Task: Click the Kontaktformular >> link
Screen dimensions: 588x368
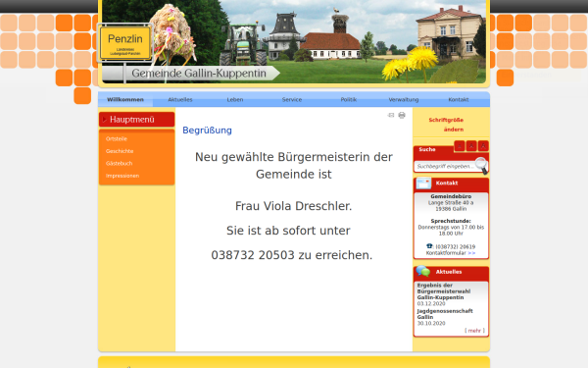Action: click(x=451, y=253)
